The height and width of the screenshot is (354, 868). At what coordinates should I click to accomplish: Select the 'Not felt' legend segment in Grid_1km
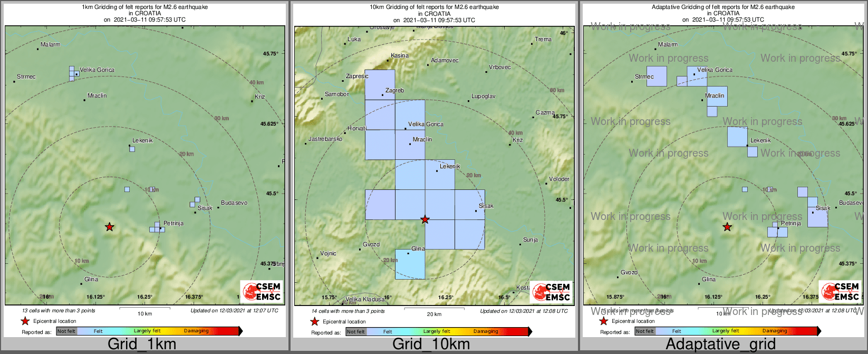click(66, 331)
